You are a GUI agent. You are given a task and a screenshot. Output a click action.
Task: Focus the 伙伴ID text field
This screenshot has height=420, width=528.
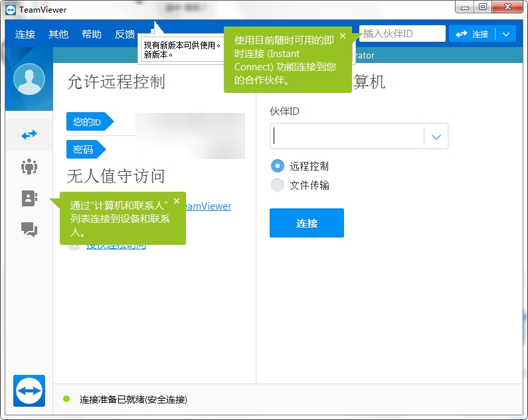pyautogui.click(x=347, y=136)
